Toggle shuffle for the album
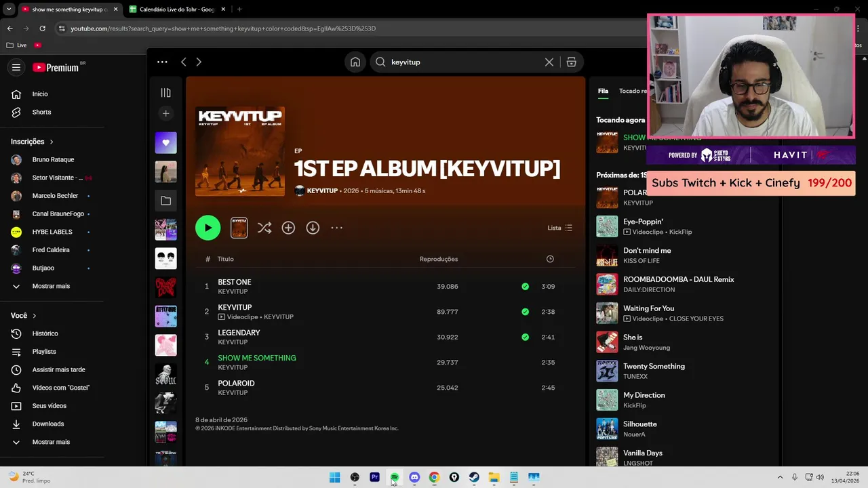The width and height of the screenshot is (868, 488). point(264,228)
